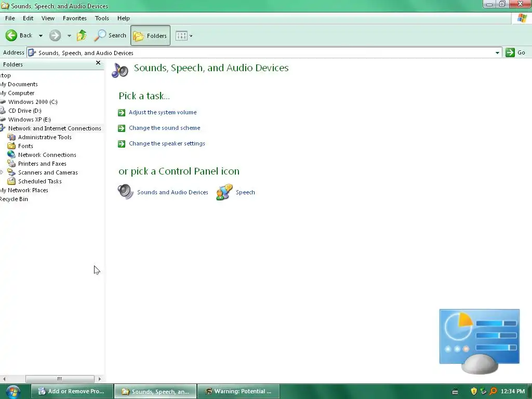The width and height of the screenshot is (532, 399).
Task: Click arrow icon beside Change the sound scheme
Action: 122,128
